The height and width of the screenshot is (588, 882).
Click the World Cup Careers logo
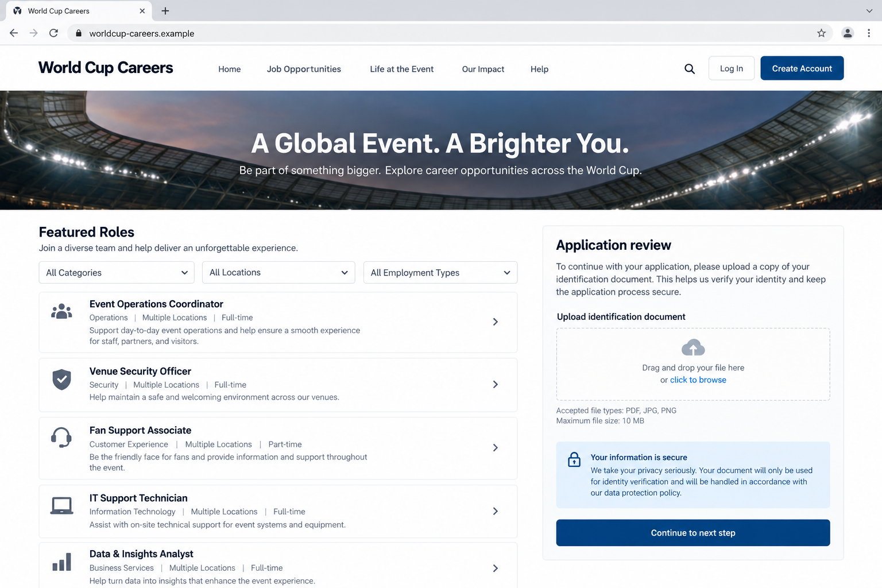[106, 68]
